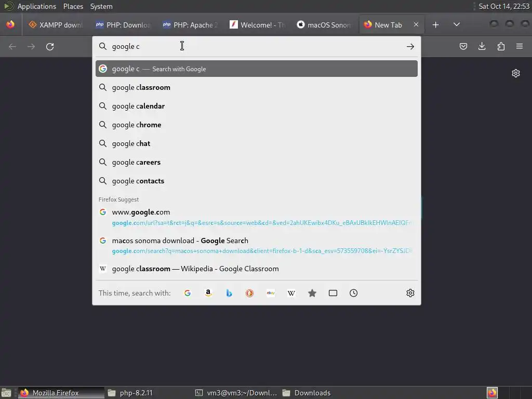The image size is (532, 399).
Task: Open search settings gear in dropdown
Action: (x=410, y=293)
